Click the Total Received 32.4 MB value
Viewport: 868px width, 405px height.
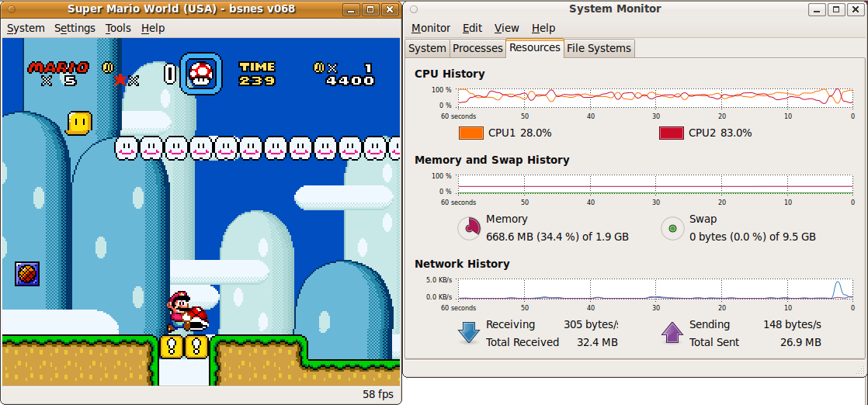(597, 342)
